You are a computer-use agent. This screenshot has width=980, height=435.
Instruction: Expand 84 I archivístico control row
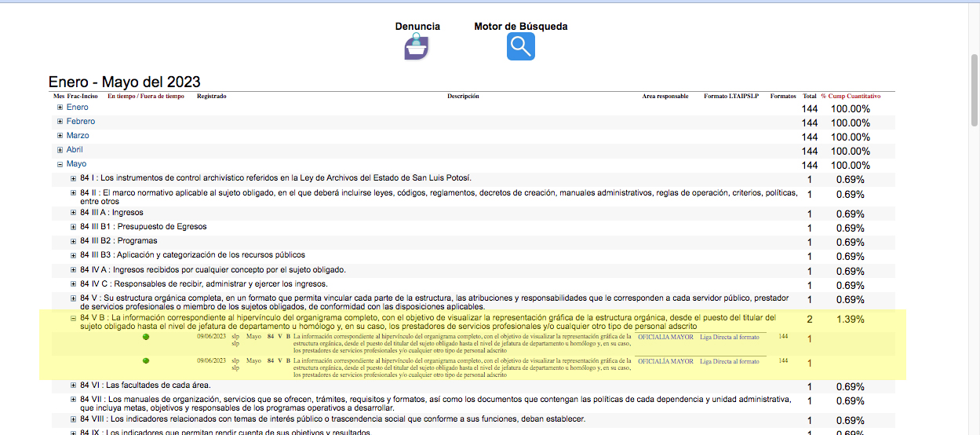click(75, 178)
